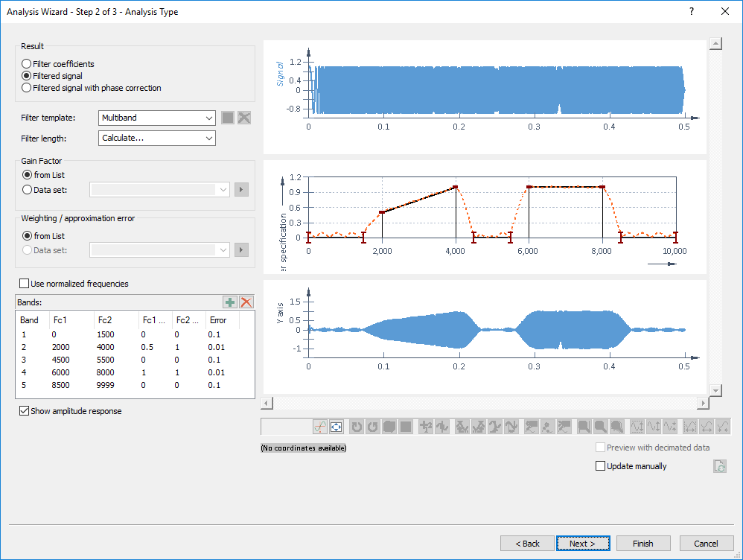Click the filtered Y axis waveform plot

(x=485, y=337)
